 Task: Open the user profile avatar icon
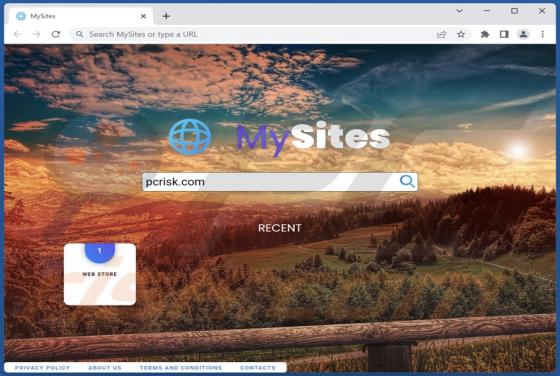[x=523, y=34]
